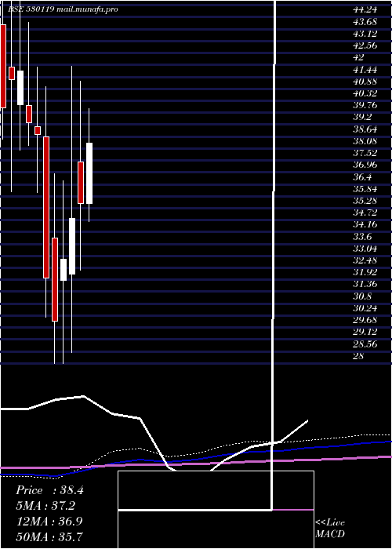Click the 34.16 price axis label
The image size is (392, 549).
(365, 224)
